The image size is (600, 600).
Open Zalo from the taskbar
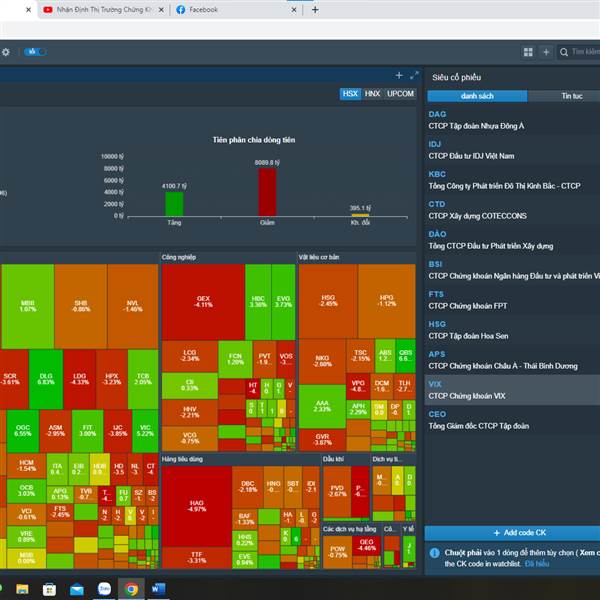[104, 589]
